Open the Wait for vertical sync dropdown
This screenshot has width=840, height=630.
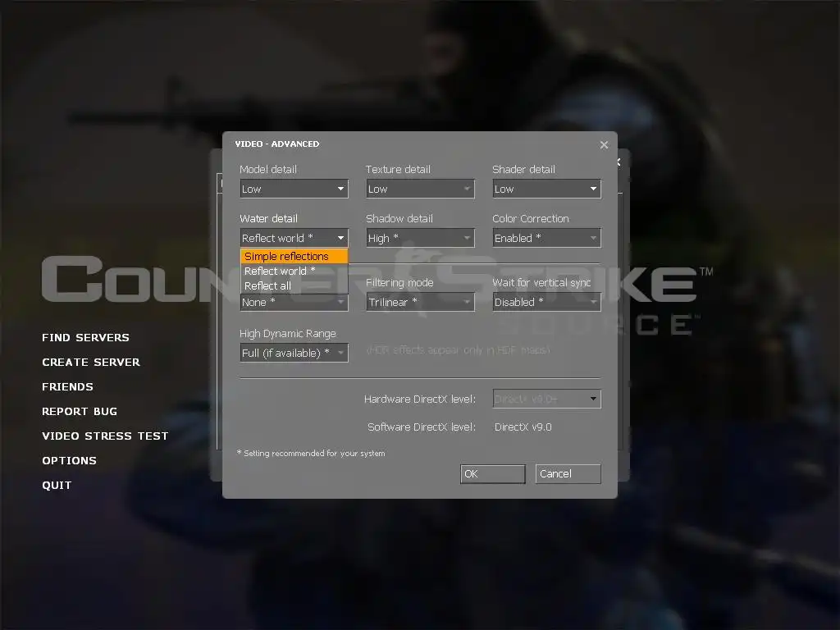pyautogui.click(x=546, y=302)
